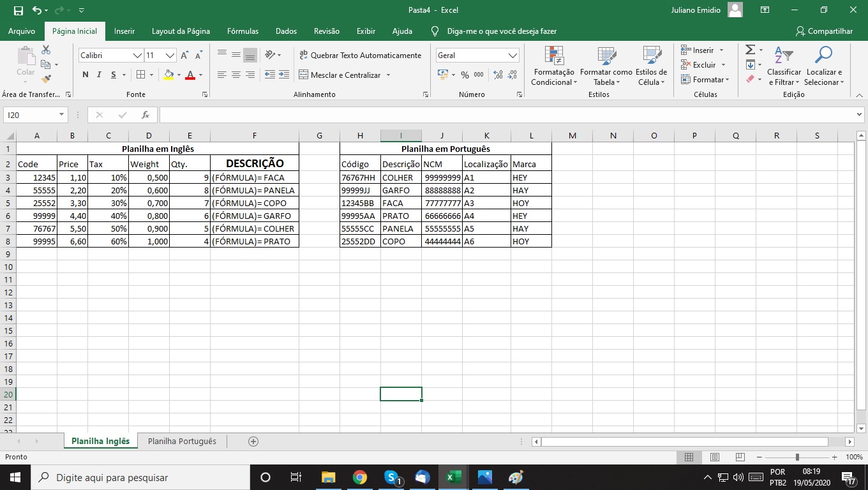Click the Windows Start button
This screenshot has height=490, width=868.
pos(15,477)
